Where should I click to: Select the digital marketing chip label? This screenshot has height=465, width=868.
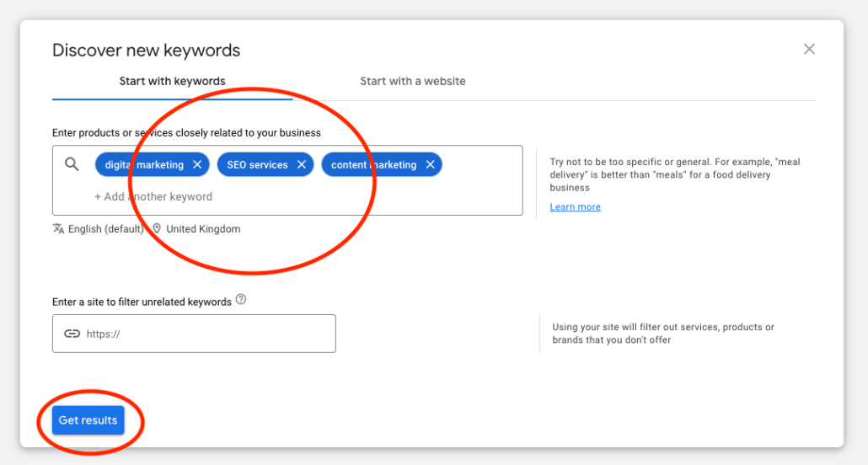click(144, 165)
